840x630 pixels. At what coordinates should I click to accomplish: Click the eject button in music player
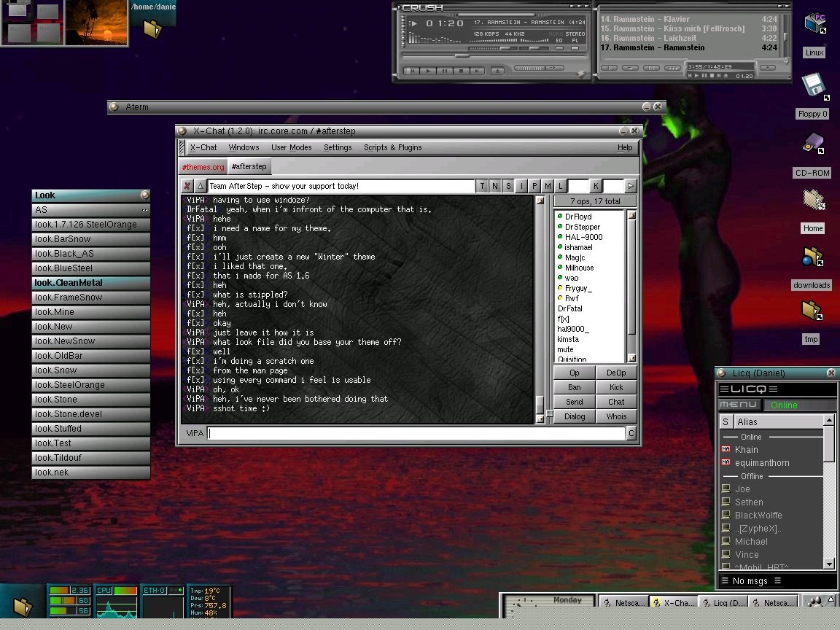tap(497, 71)
